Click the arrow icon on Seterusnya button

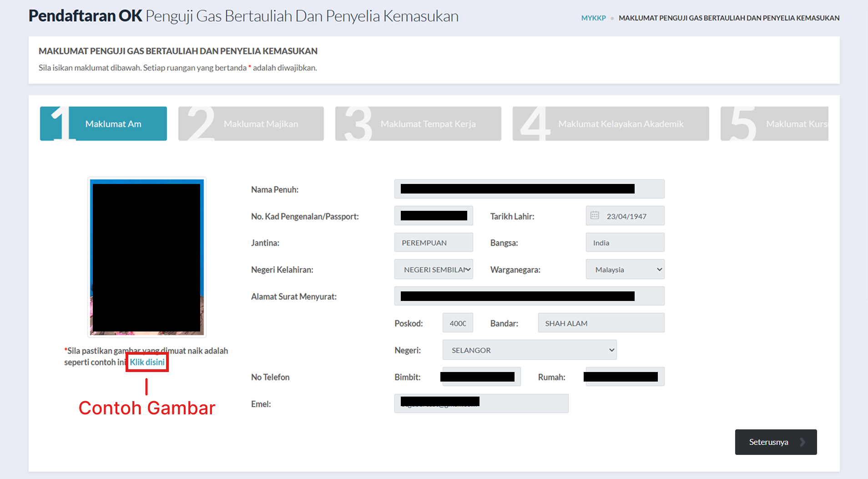click(802, 442)
